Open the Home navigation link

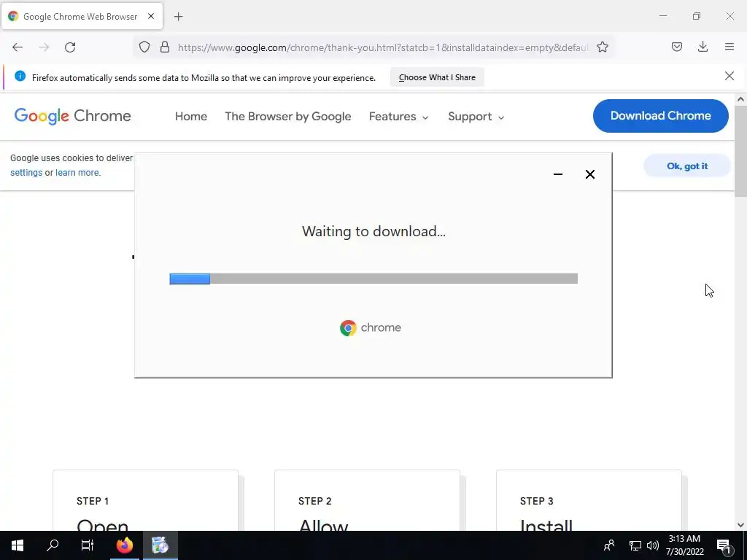191,117
